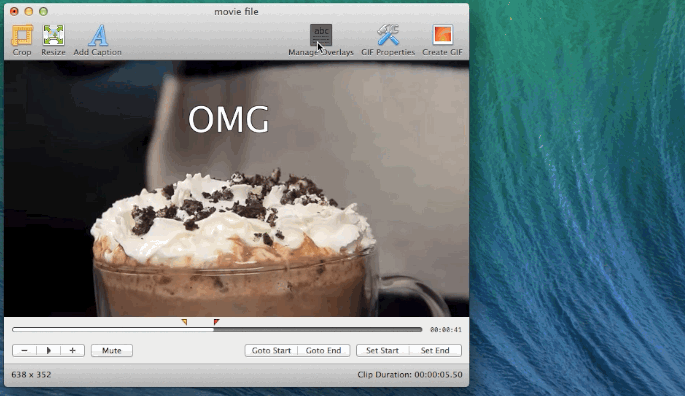685x396 pixels.
Task: Click the yellow start marker on timeline
Action: pyautogui.click(x=184, y=322)
